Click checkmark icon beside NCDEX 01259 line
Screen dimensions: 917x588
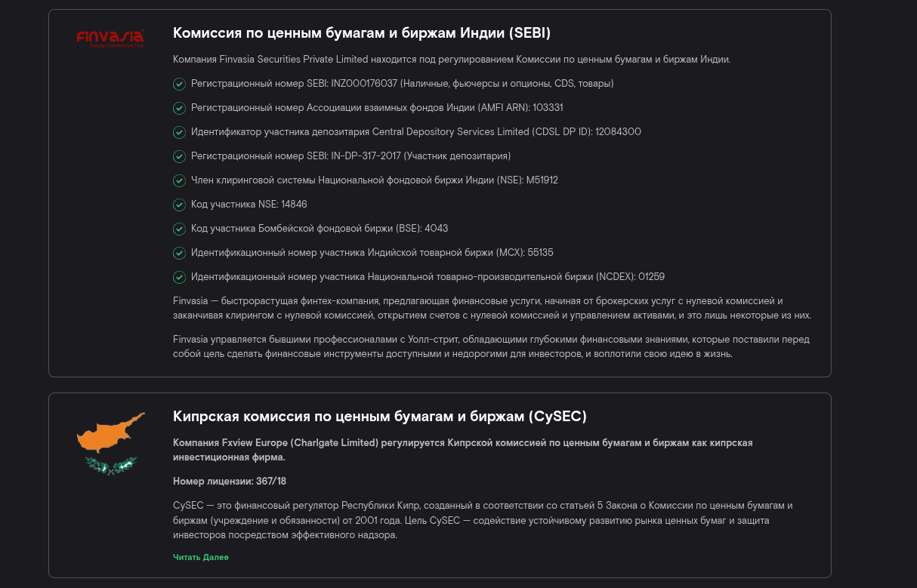coord(179,277)
